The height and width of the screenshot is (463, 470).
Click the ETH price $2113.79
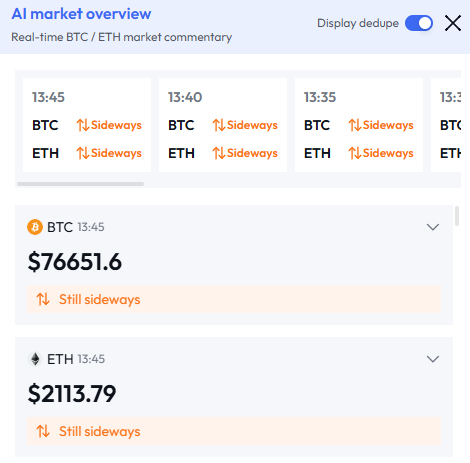pyautogui.click(x=72, y=394)
